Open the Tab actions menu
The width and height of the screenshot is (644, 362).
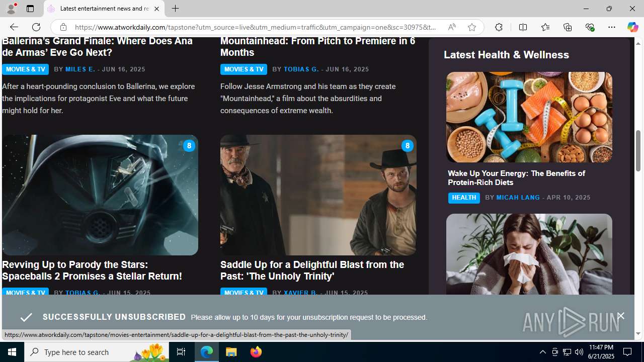(x=30, y=9)
